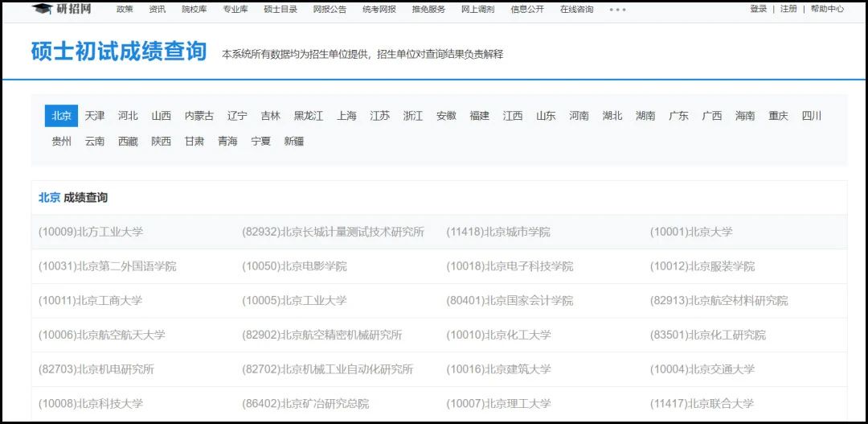The height and width of the screenshot is (424, 868).
Task: Open 硕士目录 navigation item
Action: click(x=280, y=10)
